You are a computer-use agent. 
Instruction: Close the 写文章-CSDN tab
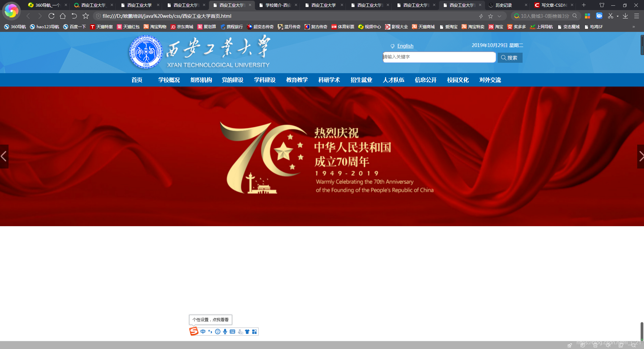[572, 5]
